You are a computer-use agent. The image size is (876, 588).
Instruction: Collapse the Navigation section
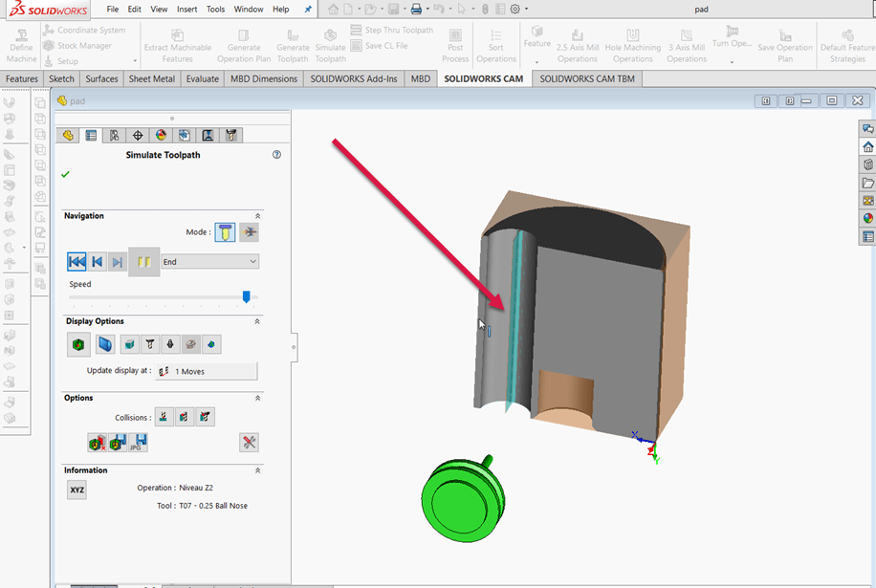(x=257, y=215)
